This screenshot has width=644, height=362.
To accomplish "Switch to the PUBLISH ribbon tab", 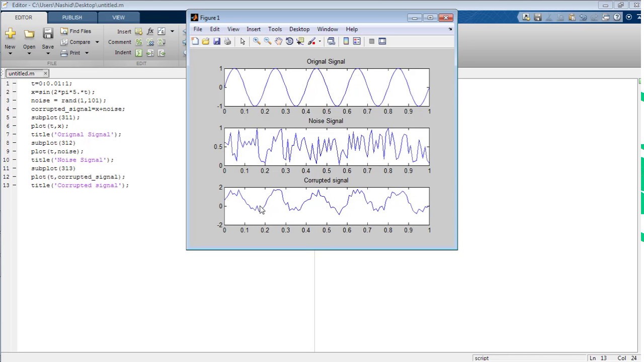I will point(72,18).
